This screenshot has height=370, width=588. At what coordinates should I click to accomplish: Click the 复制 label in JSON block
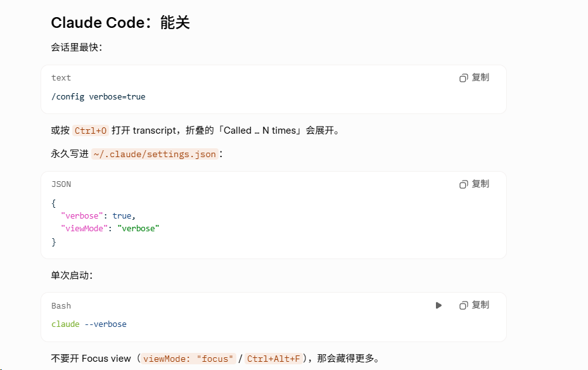pyautogui.click(x=480, y=184)
